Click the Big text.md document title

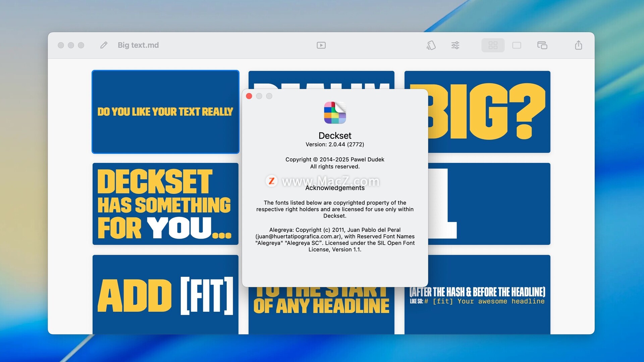[x=138, y=45]
